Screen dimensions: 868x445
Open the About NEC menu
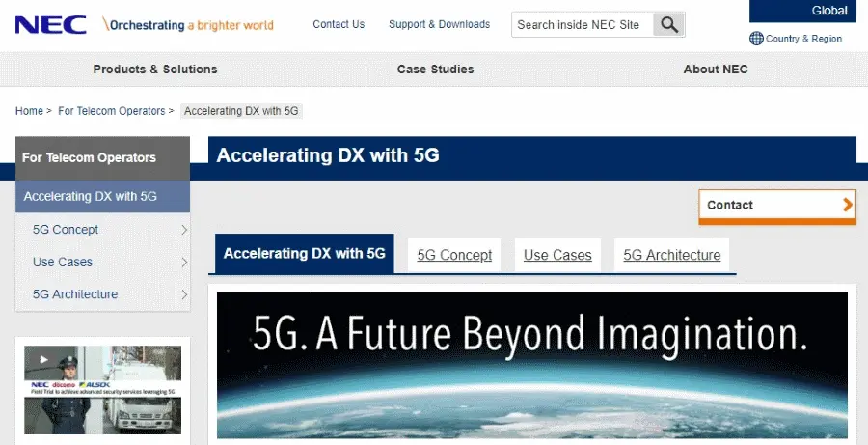click(x=716, y=70)
